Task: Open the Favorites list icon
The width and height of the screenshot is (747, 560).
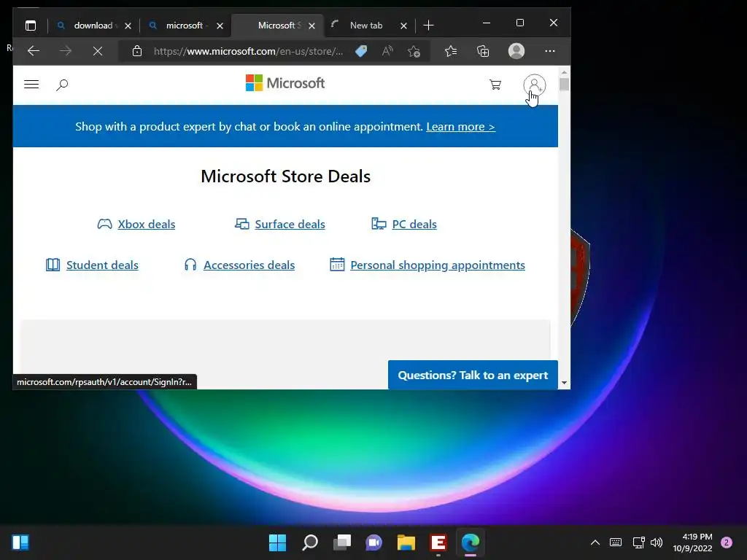Action: [451, 51]
